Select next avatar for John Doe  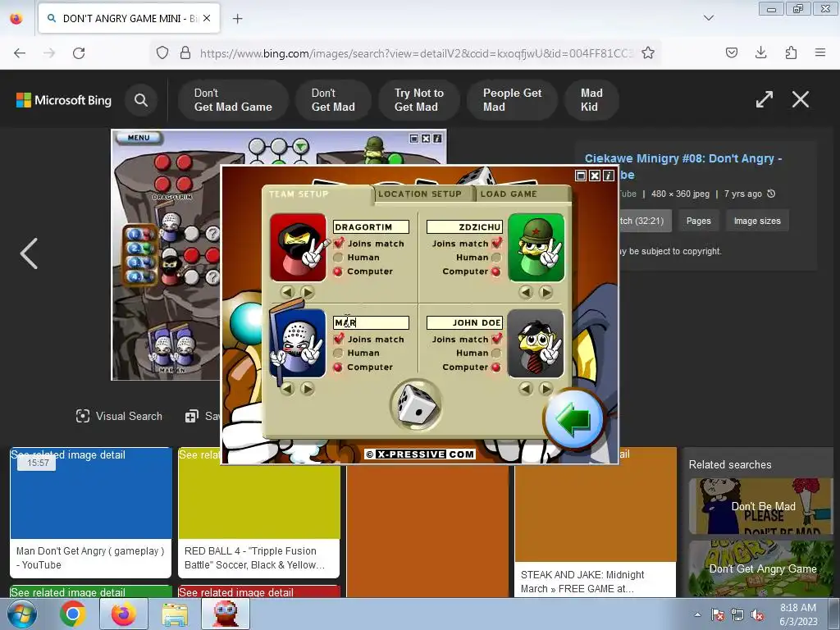(546, 388)
